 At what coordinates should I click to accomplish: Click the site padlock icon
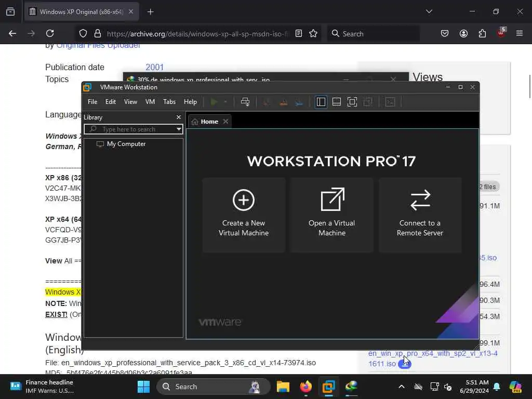click(x=98, y=34)
